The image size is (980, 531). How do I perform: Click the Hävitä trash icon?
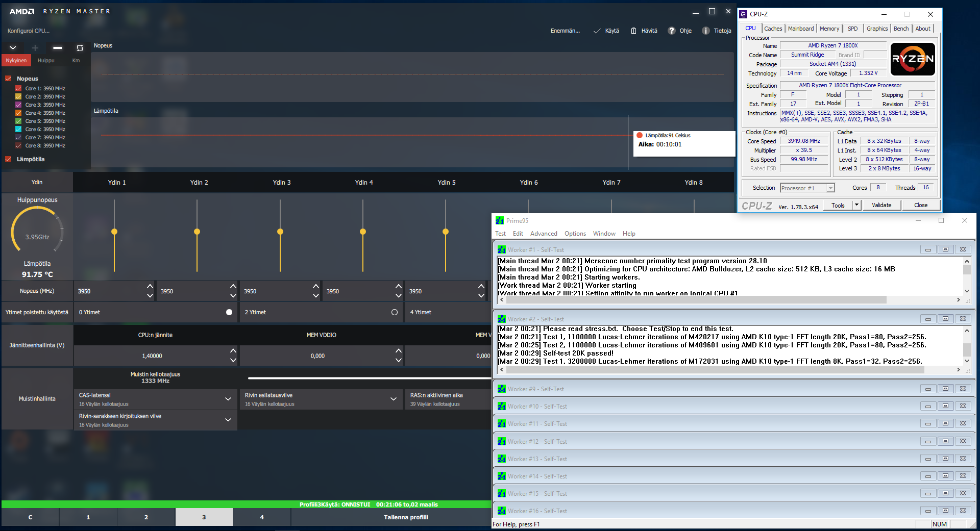click(x=633, y=31)
